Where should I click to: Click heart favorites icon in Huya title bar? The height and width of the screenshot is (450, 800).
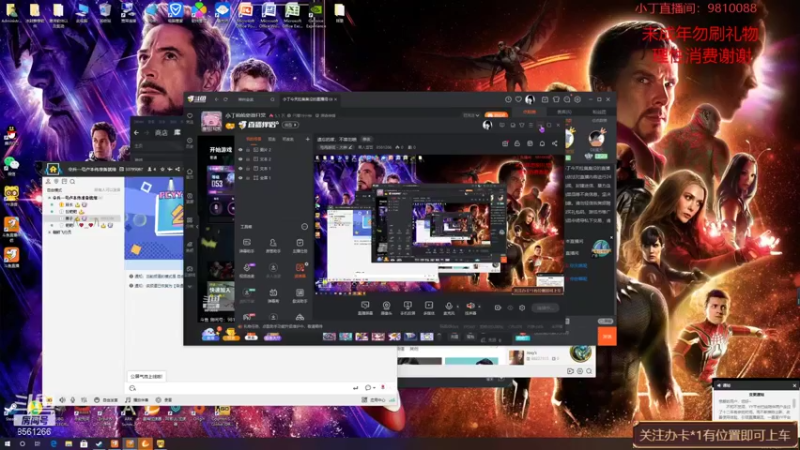coord(518,99)
